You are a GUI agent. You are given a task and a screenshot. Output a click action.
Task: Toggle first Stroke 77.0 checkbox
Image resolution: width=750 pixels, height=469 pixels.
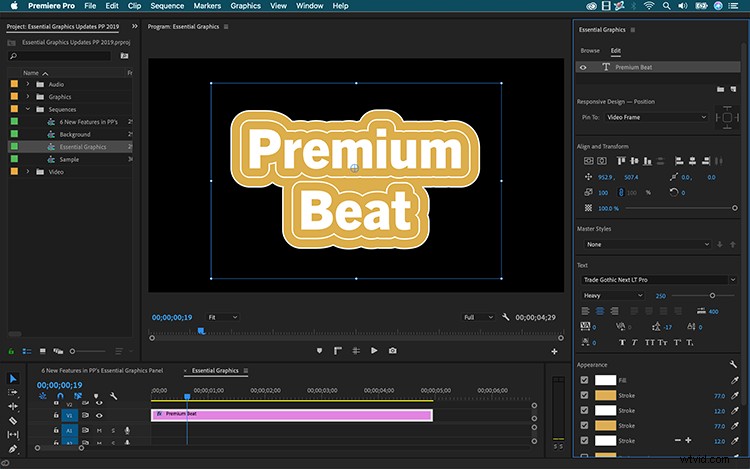click(584, 395)
